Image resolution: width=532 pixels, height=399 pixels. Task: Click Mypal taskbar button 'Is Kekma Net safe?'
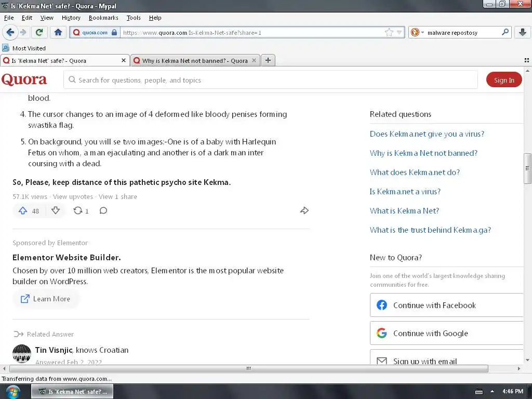(x=72, y=392)
